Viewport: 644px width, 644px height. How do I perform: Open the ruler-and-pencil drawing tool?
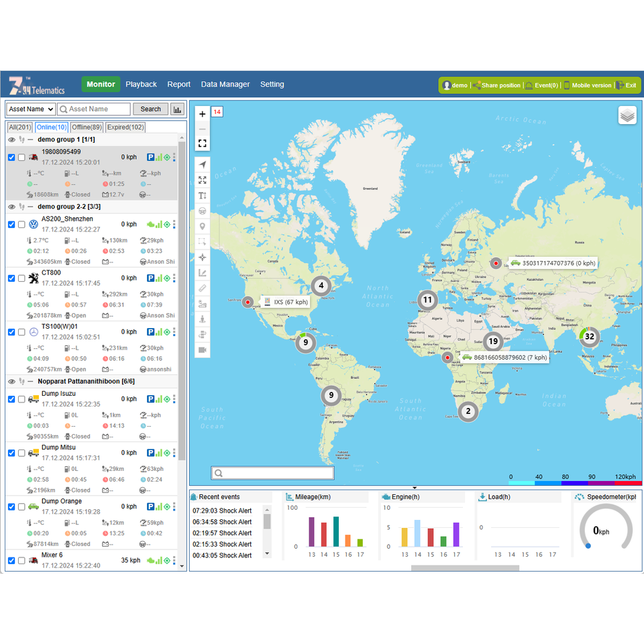tap(202, 273)
